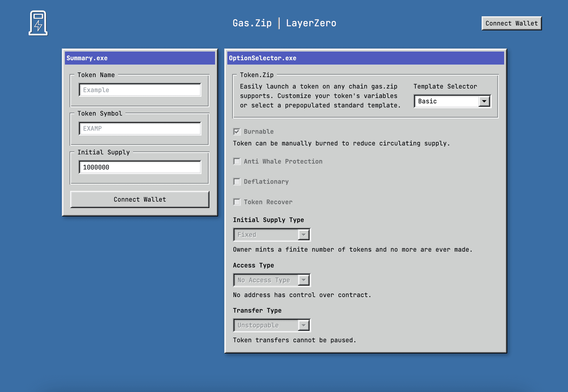Click the Gas.Zip charging station icon

pos(38,23)
